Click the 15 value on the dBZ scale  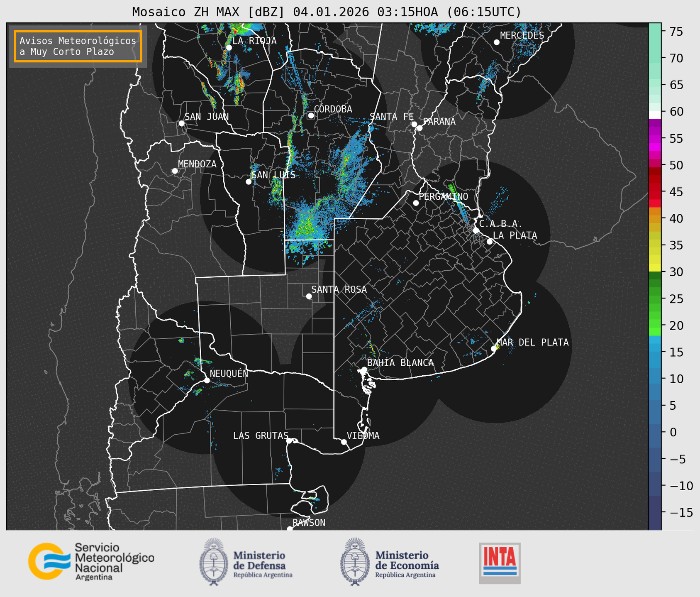click(x=676, y=352)
